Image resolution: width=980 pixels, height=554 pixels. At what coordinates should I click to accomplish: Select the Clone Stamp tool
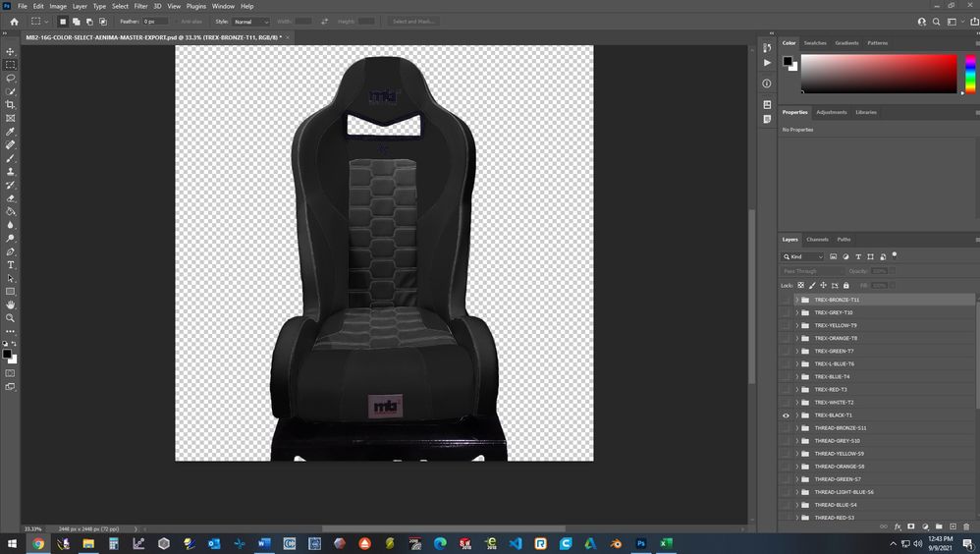tap(10, 171)
